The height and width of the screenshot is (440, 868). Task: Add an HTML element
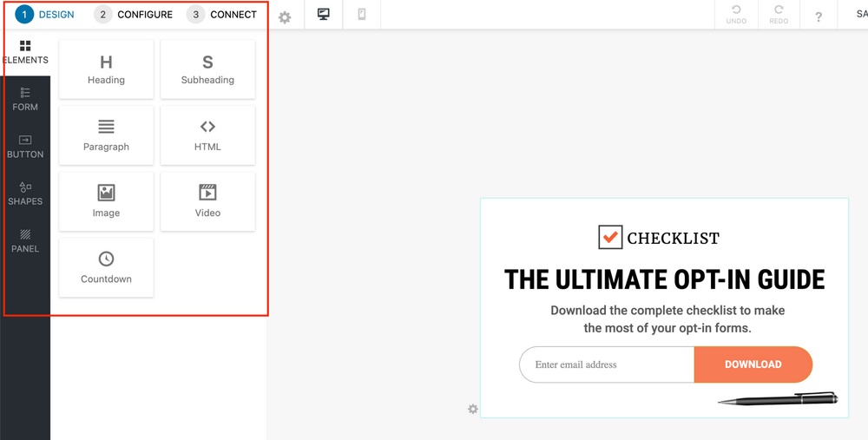pyautogui.click(x=207, y=135)
